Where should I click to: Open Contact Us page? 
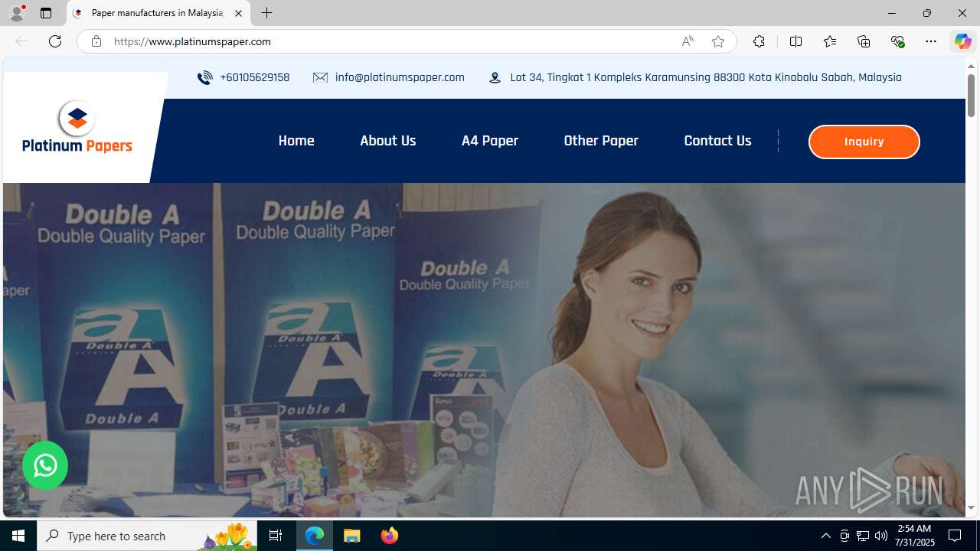[x=717, y=141]
